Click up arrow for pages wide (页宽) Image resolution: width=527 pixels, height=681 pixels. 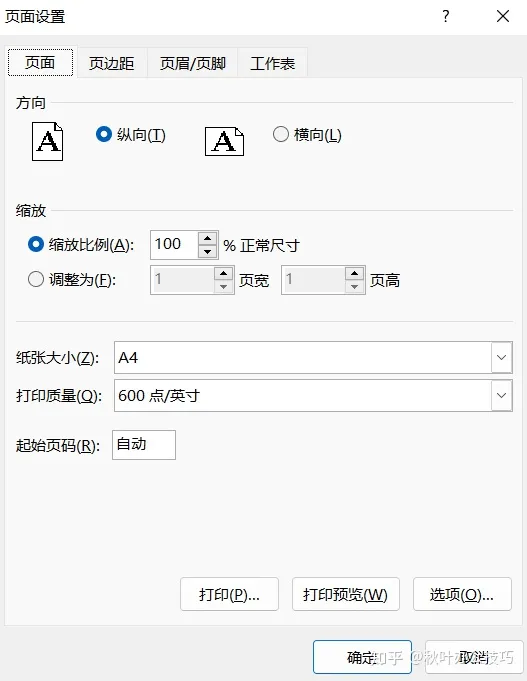pos(224,274)
